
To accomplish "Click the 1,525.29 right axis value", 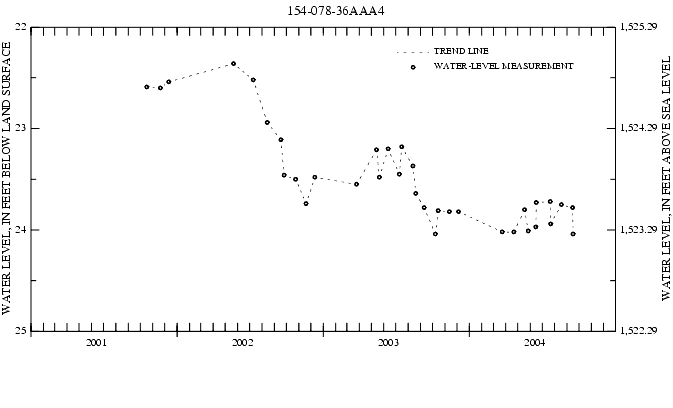I will (x=638, y=28).
